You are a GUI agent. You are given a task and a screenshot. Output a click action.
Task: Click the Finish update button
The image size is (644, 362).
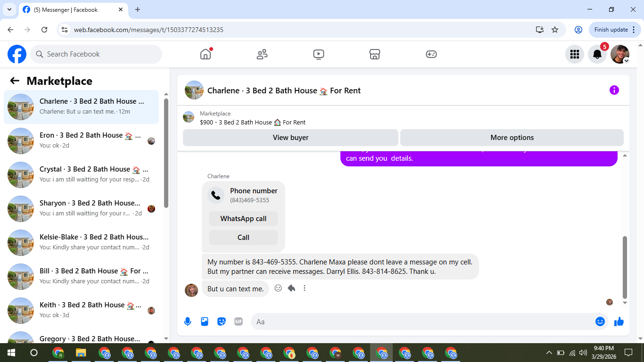(x=614, y=30)
